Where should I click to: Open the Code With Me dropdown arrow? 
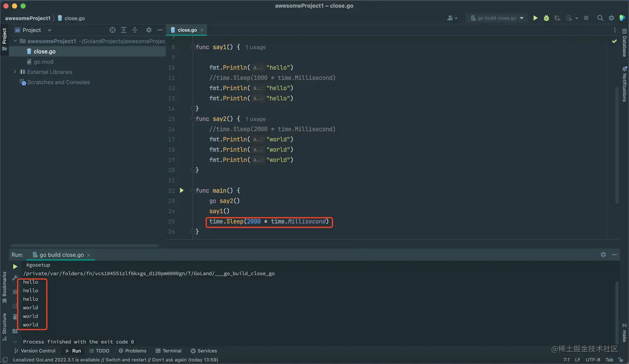pyautogui.click(x=456, y=18)
